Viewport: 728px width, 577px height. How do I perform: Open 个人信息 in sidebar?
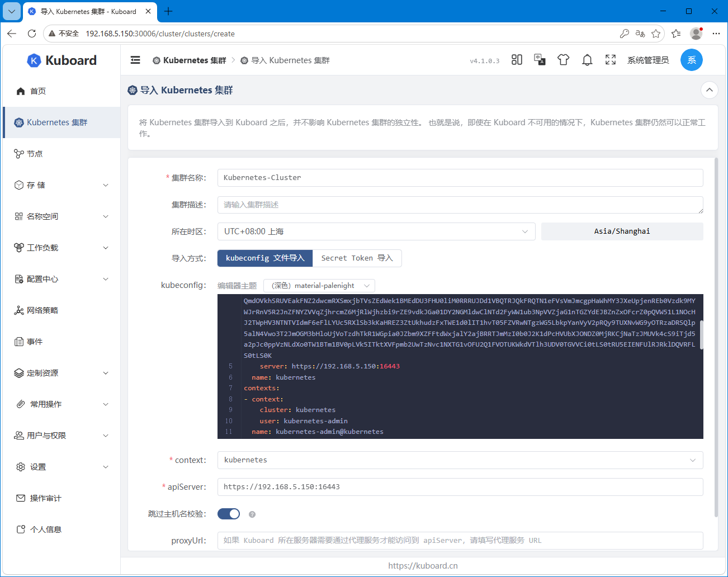click(62, 529)
